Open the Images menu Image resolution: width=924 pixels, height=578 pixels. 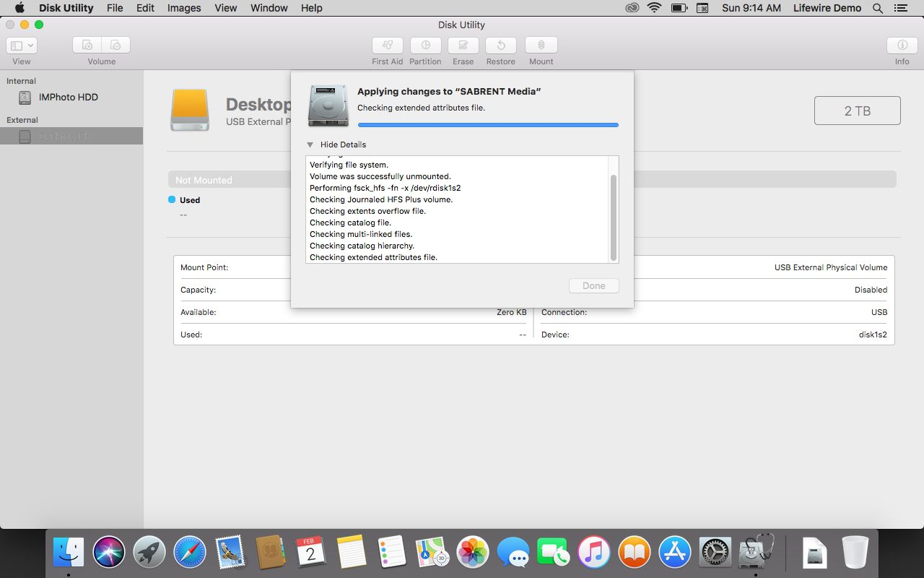point(184,8)
